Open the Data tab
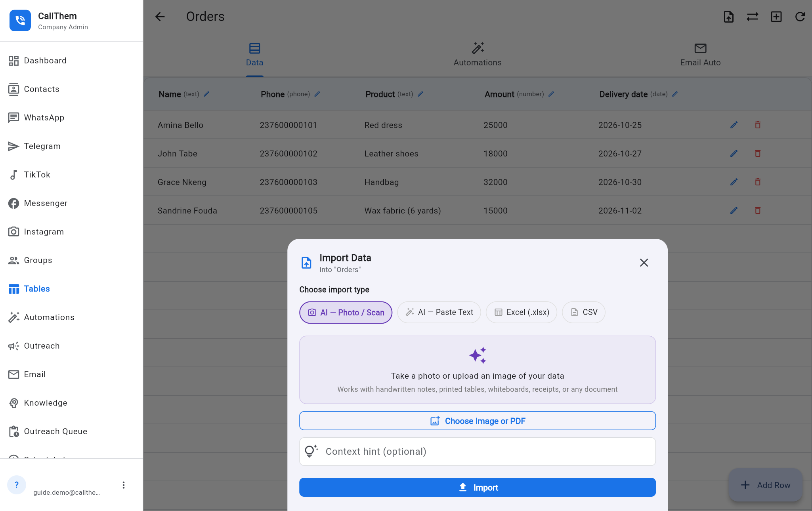 tap(254, 55)
